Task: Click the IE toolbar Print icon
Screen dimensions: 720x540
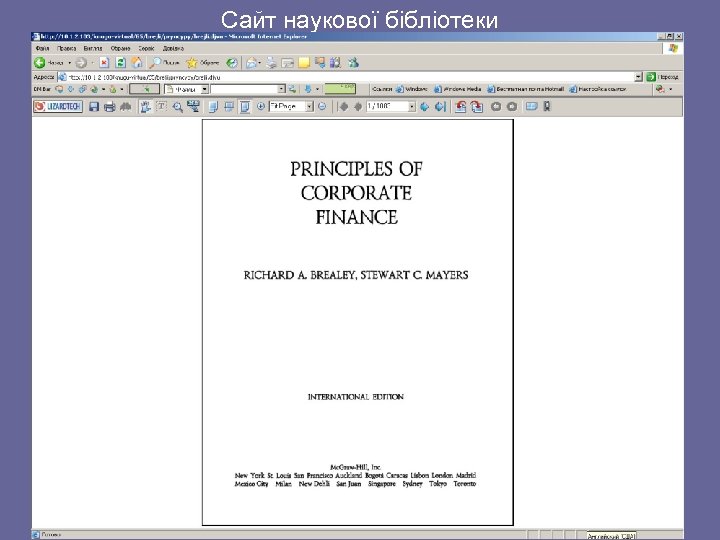Action: (271, 63)
